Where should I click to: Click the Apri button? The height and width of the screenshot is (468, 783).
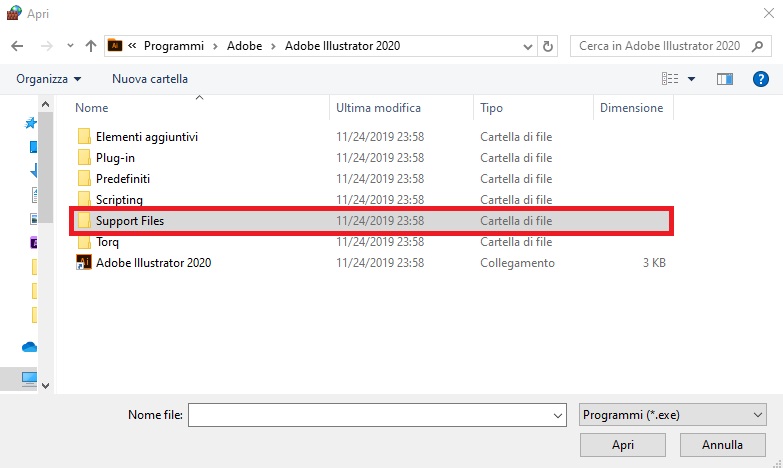click(623, 445)
